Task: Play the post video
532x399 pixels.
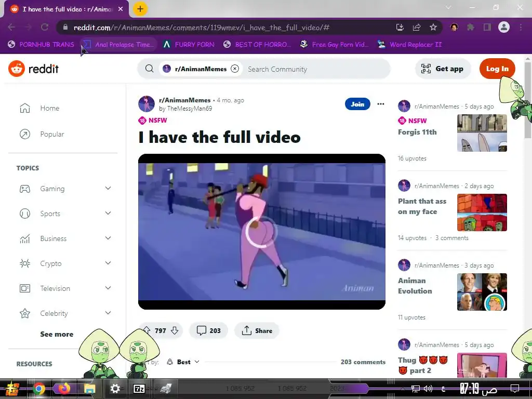Action: [262, 232]
